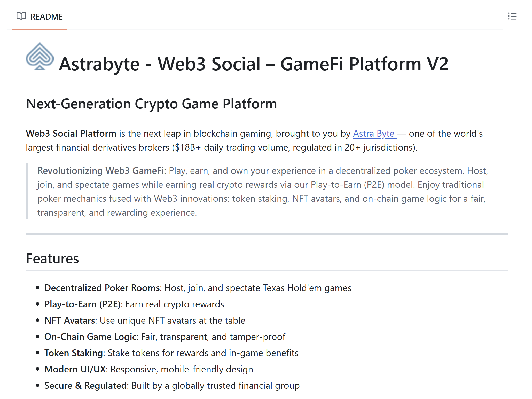This screenshot has width=532, height=399.
Task: Switch to the README tab
Action: tap(46, 16)
